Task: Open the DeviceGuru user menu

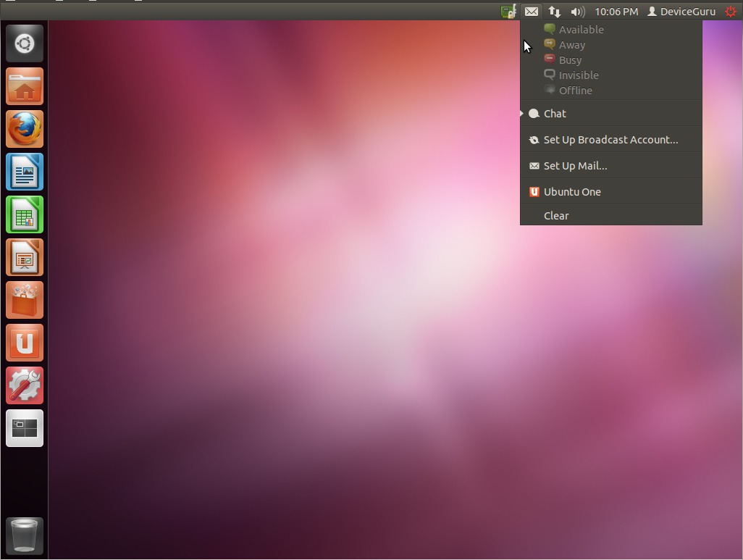Action: click(681, 12)
